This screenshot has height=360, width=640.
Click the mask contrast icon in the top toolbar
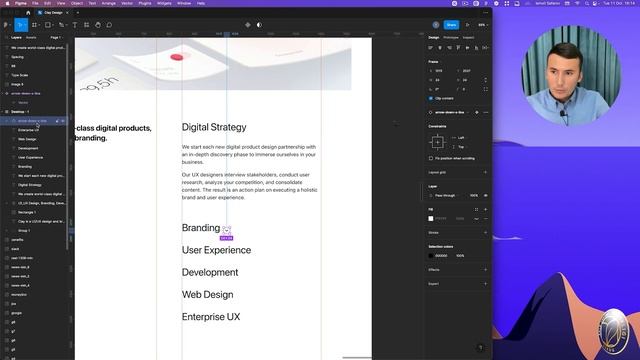tap(259, 25)
